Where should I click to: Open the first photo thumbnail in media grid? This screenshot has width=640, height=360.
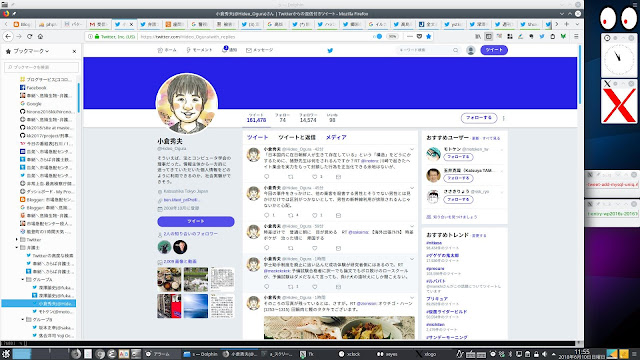[169, 279]
